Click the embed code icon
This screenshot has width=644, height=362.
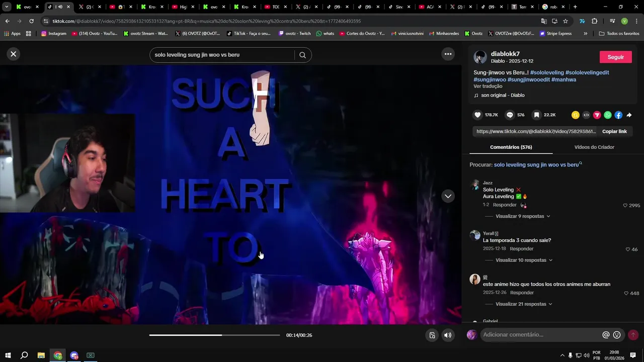click(586, 115)
